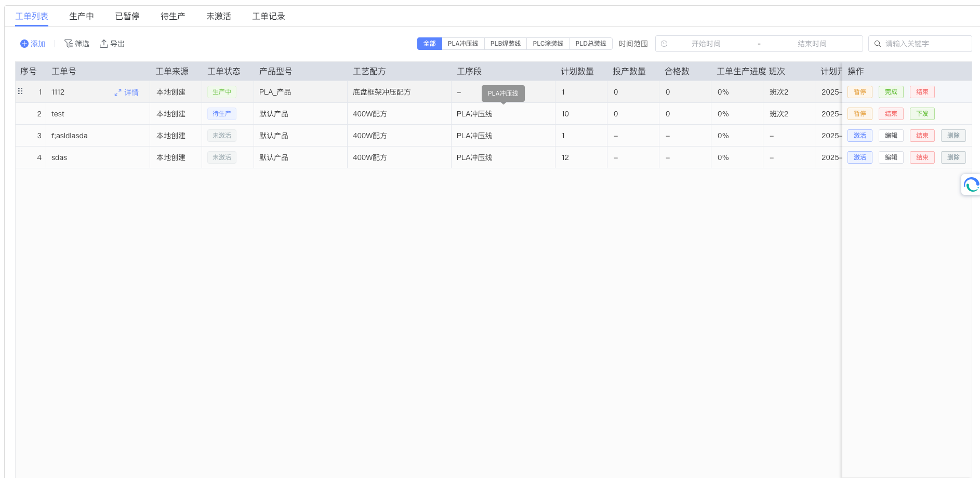Open the 开始时间 date picker
Image resolution: width=980 pixels, height=478 pixels.
(x=707, y=44)
